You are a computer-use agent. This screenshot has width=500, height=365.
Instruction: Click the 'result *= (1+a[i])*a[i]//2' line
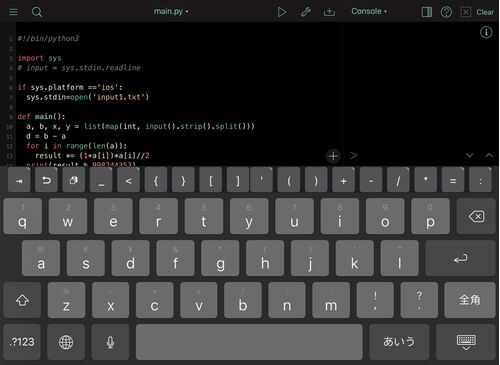92,156
